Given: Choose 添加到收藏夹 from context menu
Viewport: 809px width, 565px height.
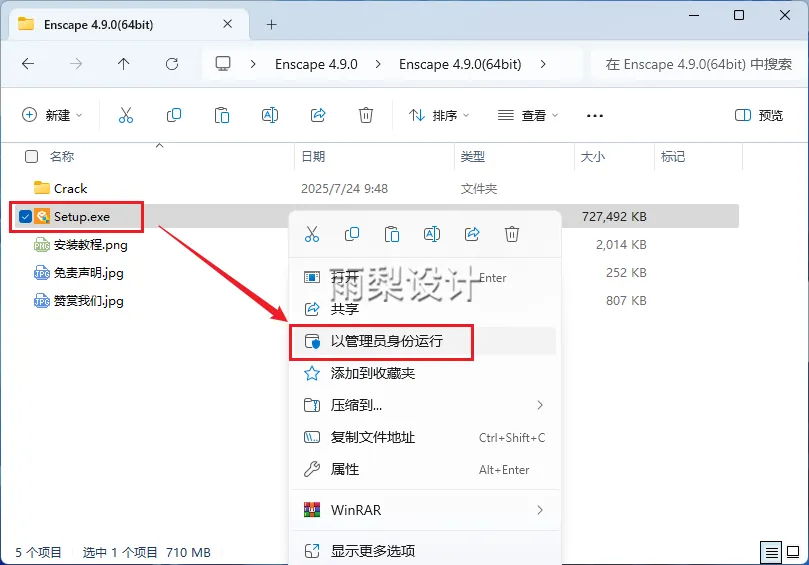Looking at the screenshot, I should pyautogui.click(x=425, y=373).
